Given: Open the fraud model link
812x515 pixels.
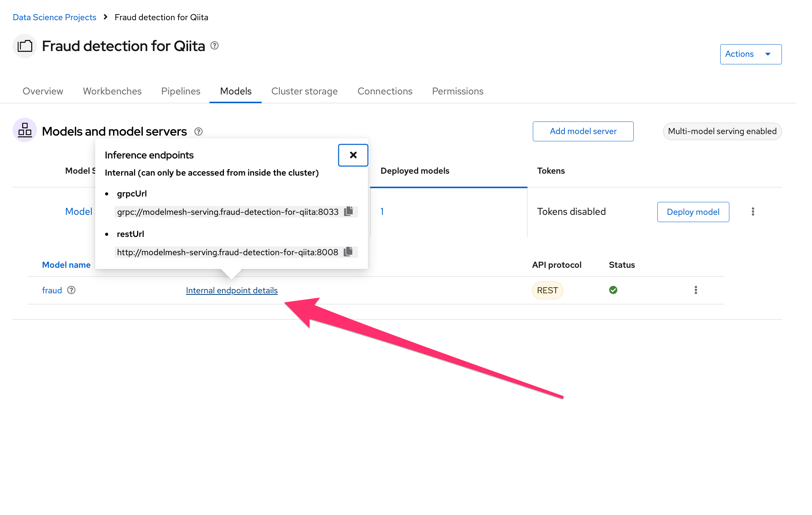Looking at the screenshot, I should click(52, 290).
